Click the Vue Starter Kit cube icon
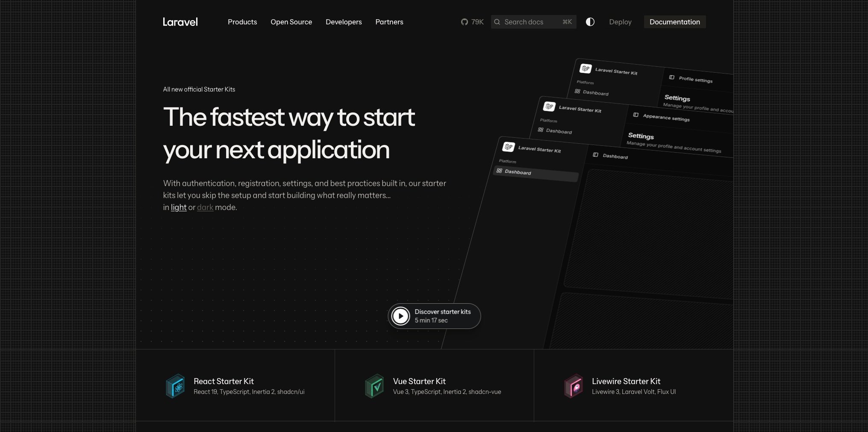868x432 pixels. click(x=374, y=386)
